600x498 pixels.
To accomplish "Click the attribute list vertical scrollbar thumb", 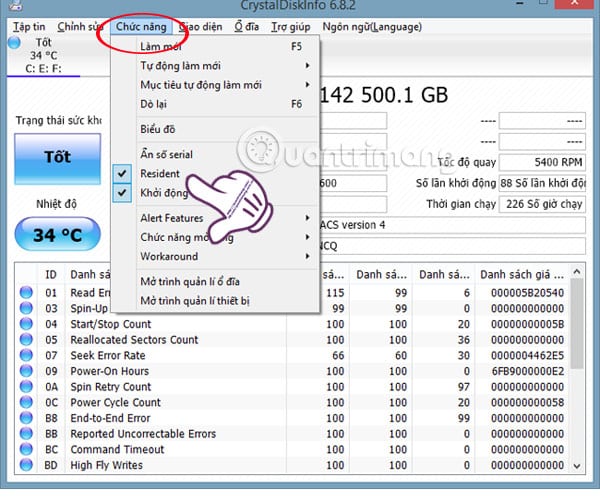I will [x=577, y=323].
